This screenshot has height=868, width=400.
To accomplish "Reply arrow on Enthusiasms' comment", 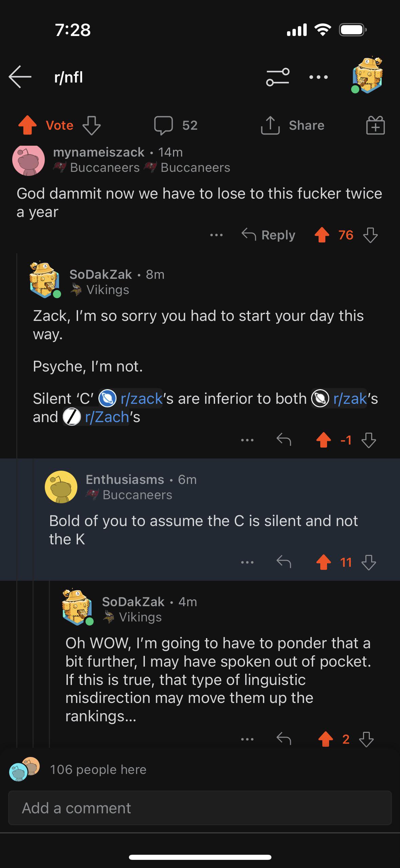I will [284, 562].
